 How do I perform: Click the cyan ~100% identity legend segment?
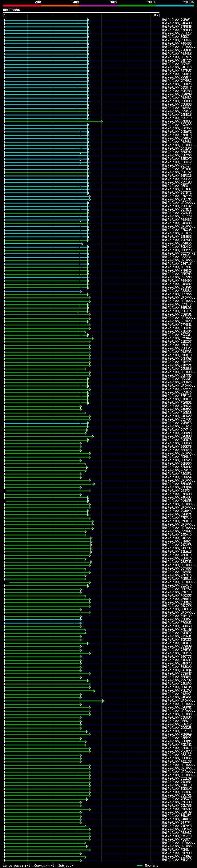point(175,6)
